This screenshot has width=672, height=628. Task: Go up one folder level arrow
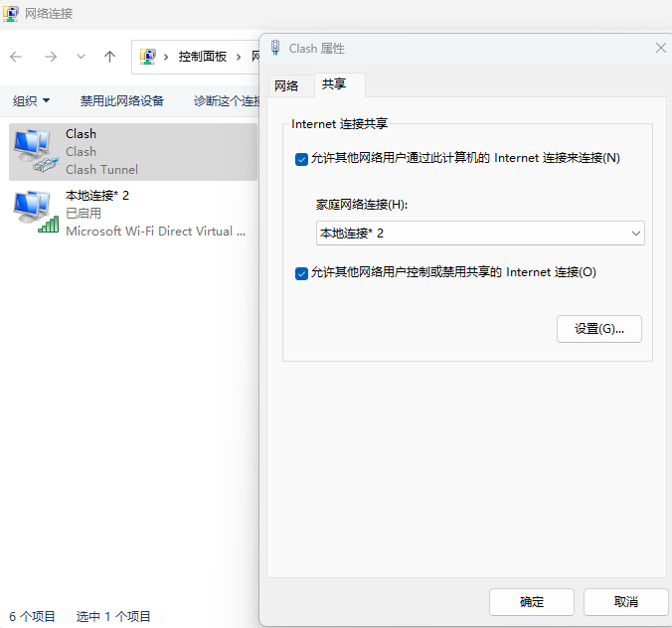[x=109, y=57]
